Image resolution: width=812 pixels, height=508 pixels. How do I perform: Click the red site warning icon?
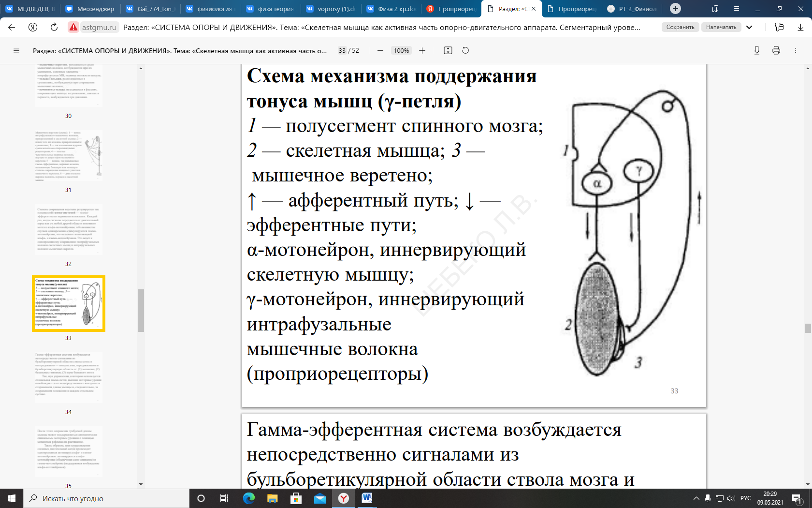(x=73, y=27)
